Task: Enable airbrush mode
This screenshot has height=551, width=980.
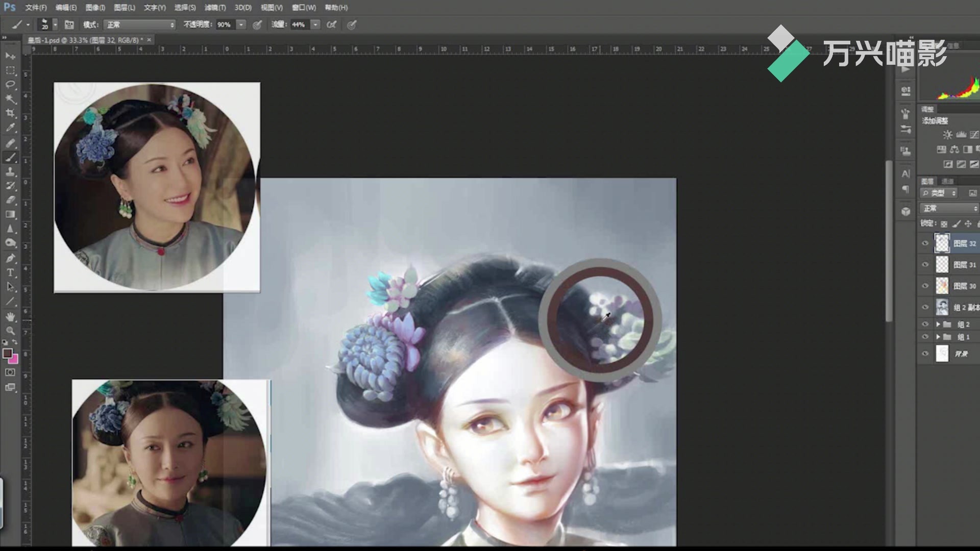Action: click(x=331, y=24)
